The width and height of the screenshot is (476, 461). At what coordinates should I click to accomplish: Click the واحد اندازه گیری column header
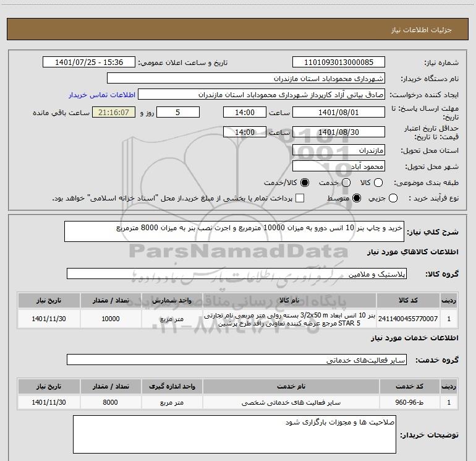pos(172,386)
